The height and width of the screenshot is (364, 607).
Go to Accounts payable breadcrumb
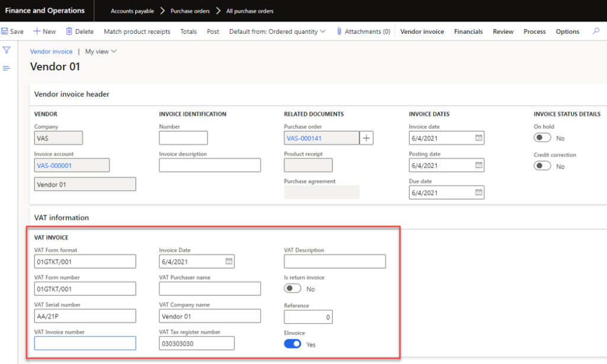pyautogui.click(x=132, y=11)
